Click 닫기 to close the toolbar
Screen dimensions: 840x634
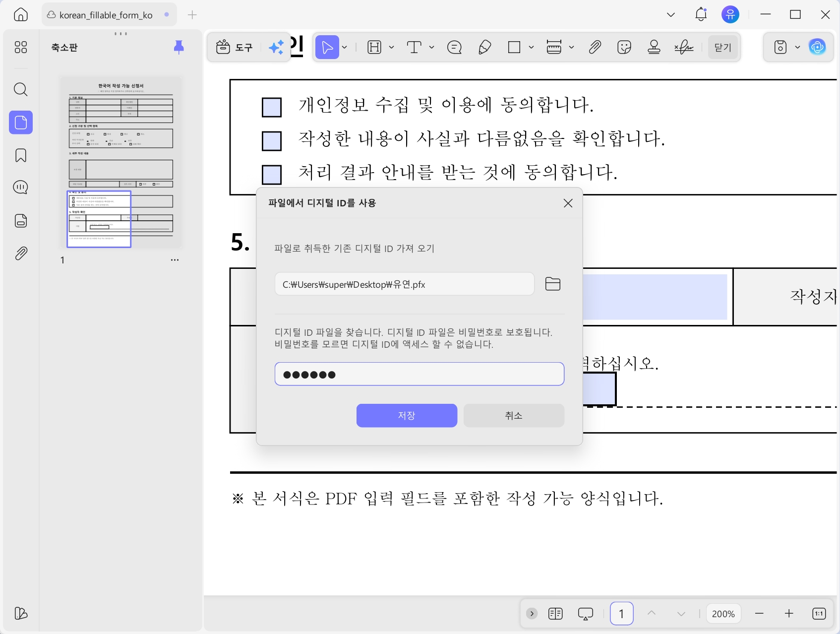tap(723, 48)
